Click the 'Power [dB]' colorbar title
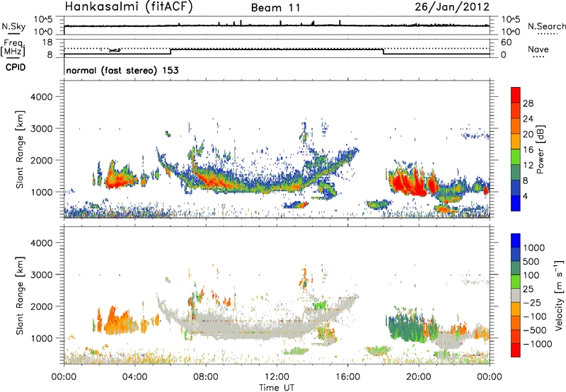 [x=541, y=149]
